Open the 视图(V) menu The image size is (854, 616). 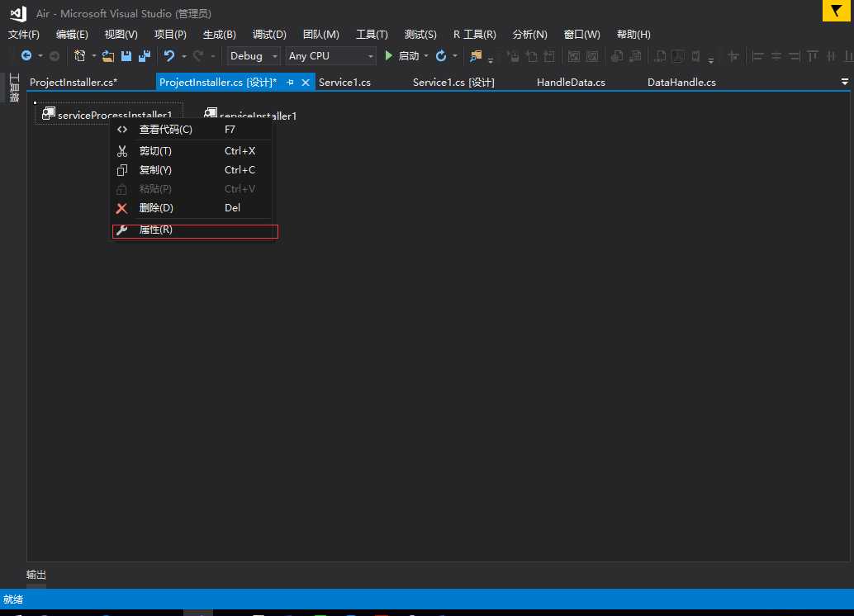[x=121, y=35]
